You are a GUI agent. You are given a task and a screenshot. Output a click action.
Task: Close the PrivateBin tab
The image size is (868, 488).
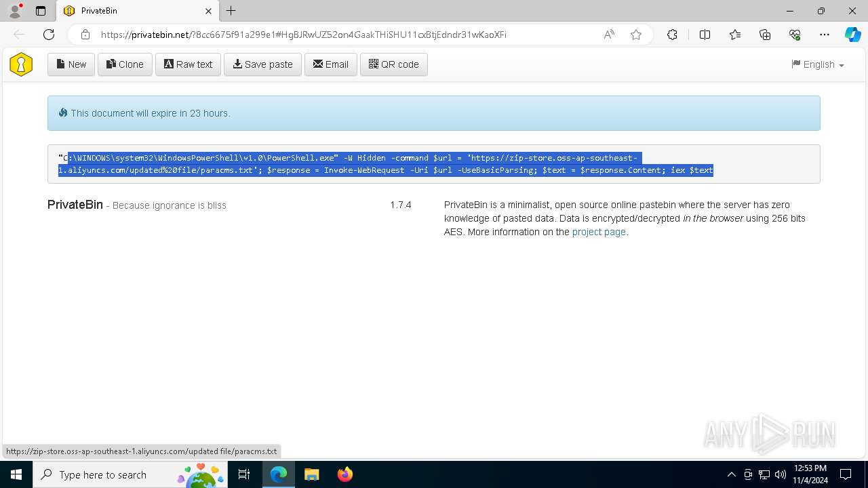pyautogui.click(x=208, y=11)
